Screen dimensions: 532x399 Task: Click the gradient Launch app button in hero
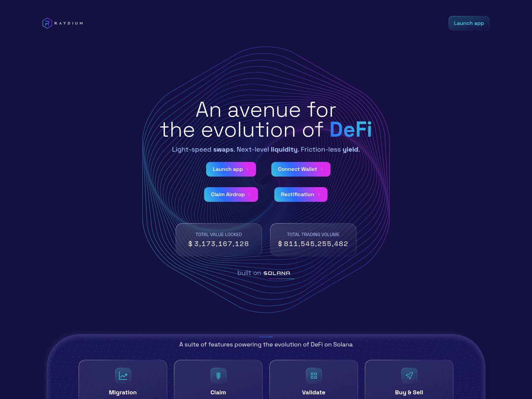[x=231, y=169]
